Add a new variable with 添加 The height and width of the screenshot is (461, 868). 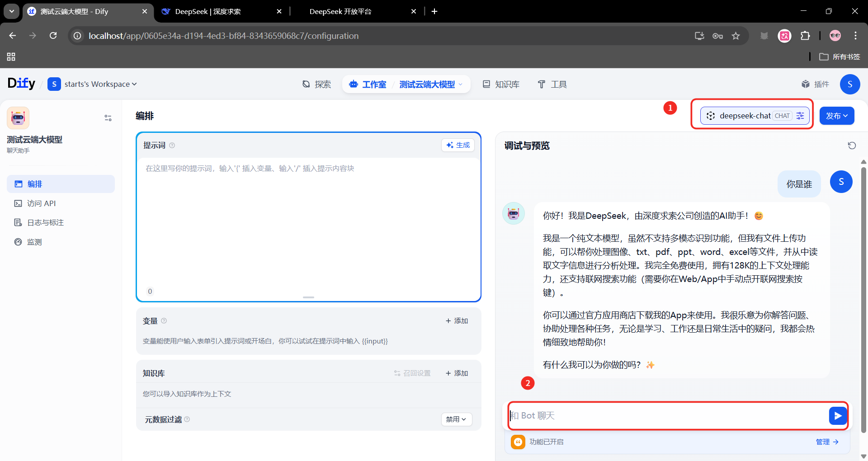457,321
